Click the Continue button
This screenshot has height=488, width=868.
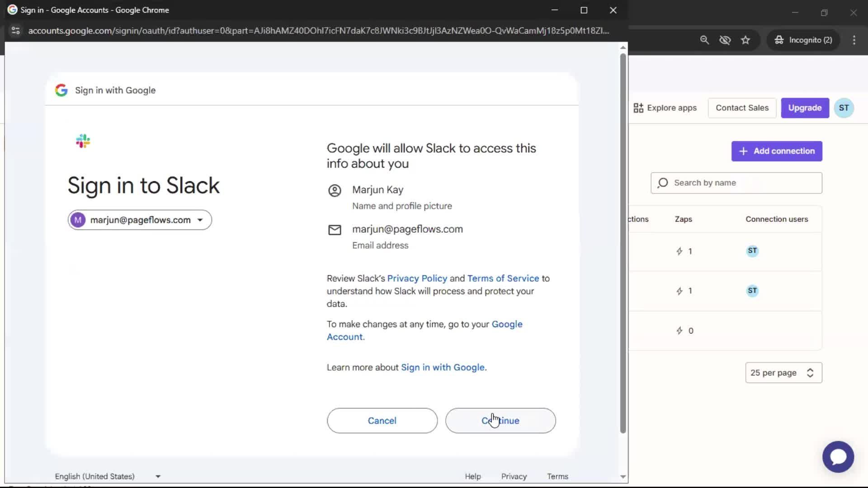(500, 421)
